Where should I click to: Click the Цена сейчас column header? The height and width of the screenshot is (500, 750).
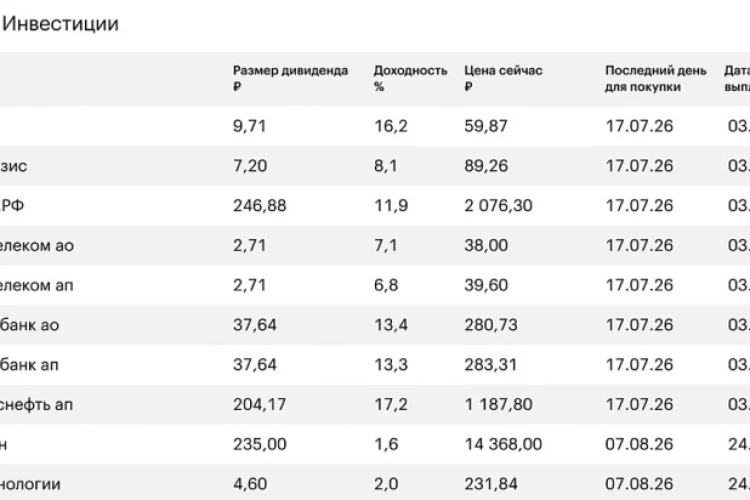(x=503, y=78)
